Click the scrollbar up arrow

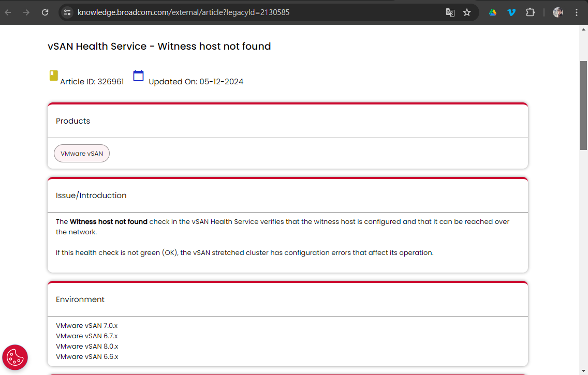(x=583, y=29)
